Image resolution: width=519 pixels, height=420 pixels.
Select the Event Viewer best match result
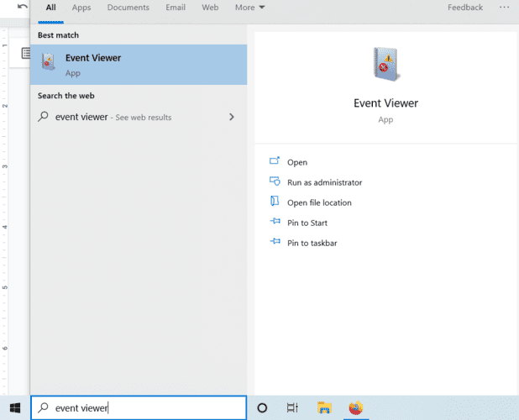[x=139, y=65]
